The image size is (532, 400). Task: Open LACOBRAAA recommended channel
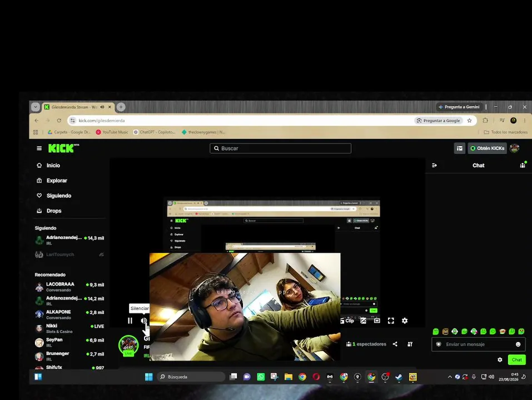click(x=69, y=287)
